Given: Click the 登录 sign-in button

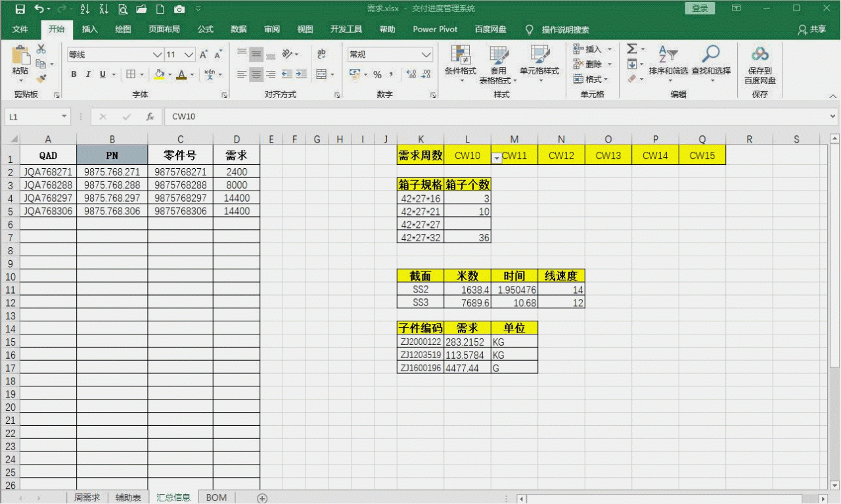Looking at the screenshot, I should [700, 9].
